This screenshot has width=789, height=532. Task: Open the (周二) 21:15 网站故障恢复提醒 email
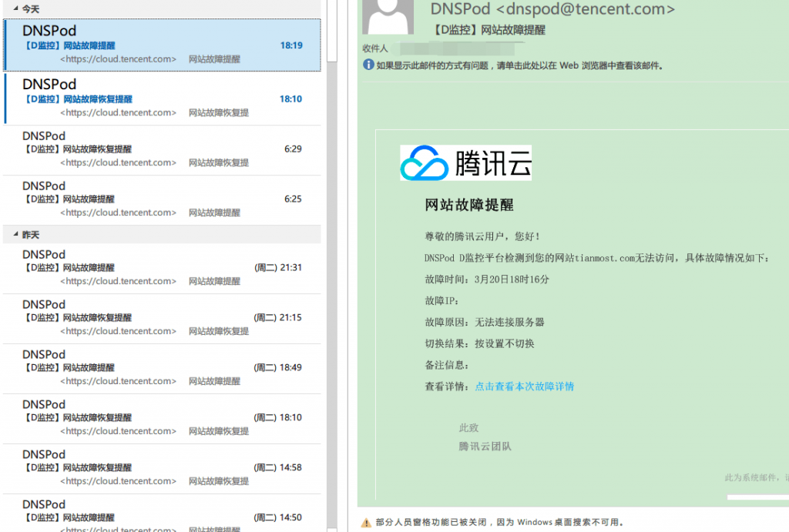tap(162, 318)
